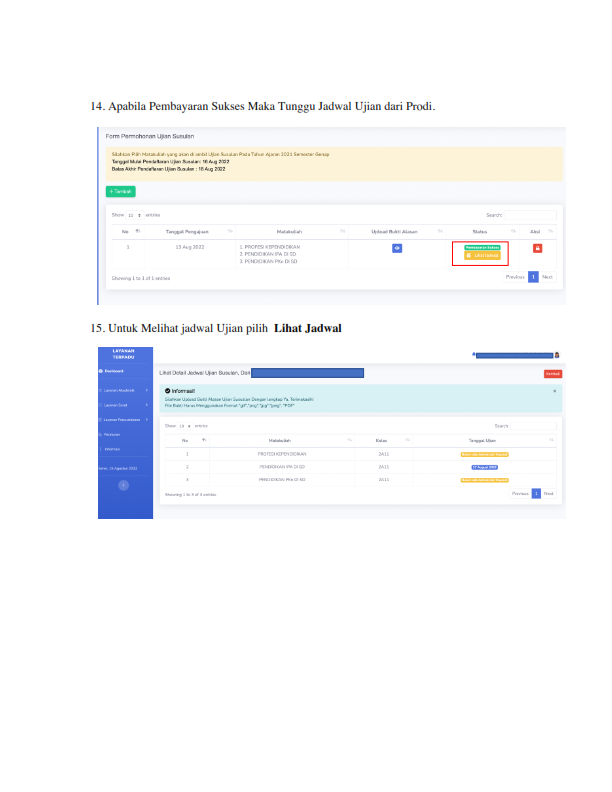Click Previous in Jadwal table pagination
This screenshot has width=612, height=792.
coord(520,493)
